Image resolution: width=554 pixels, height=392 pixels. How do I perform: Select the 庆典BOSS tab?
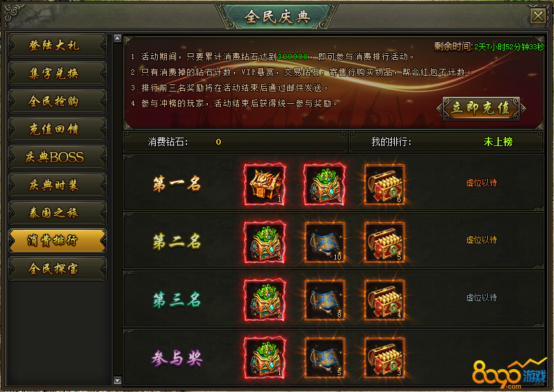[57, 157]
